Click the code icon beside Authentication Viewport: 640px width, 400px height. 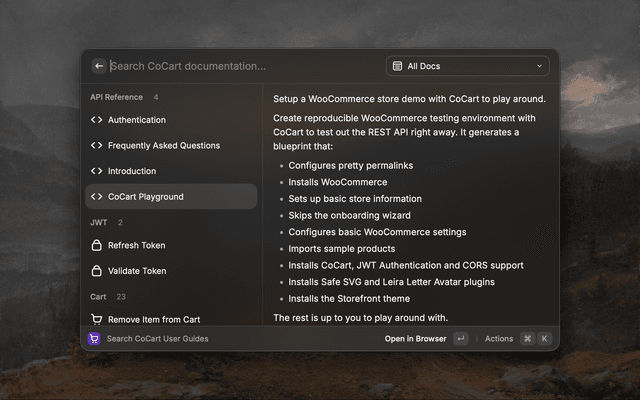coord(97,120)
